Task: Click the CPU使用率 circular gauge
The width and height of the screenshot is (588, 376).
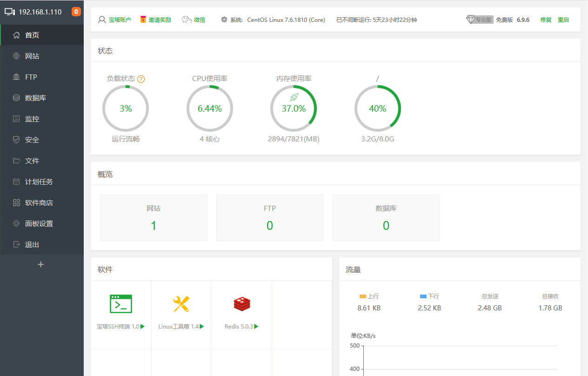Action: point(210,108)
